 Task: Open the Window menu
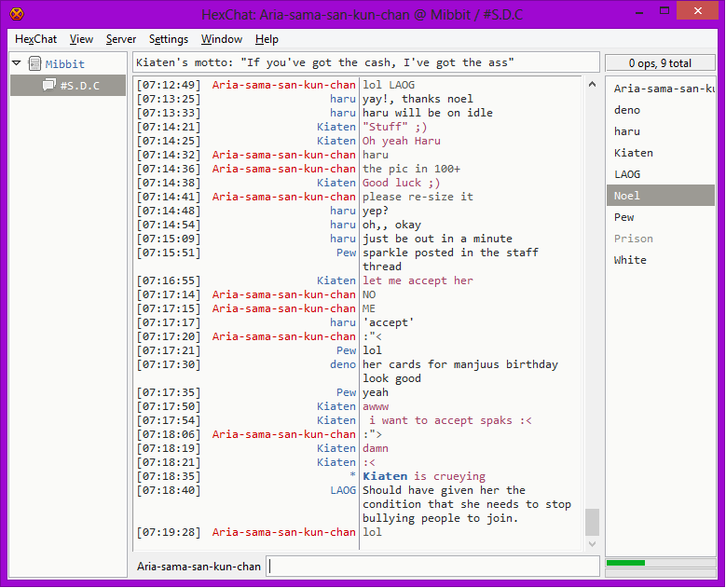pyautogui.click(x=221, y=39)
